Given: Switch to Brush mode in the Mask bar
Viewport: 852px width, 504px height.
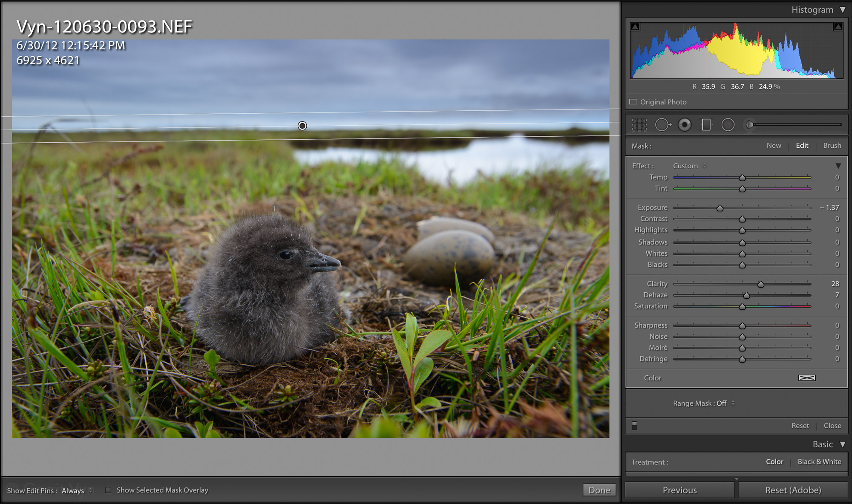Looking at the screenshot, I should point(832,146).
